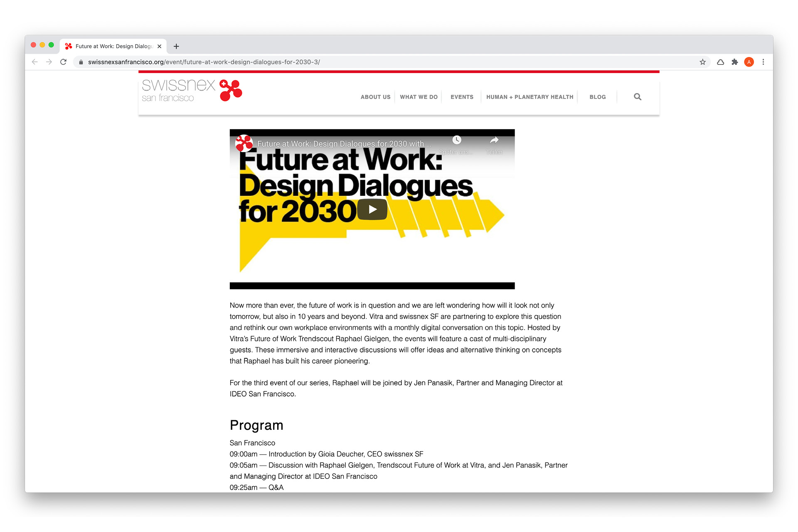Reload the current page
Screen dimensions: 798x532
tap(63, 62)
